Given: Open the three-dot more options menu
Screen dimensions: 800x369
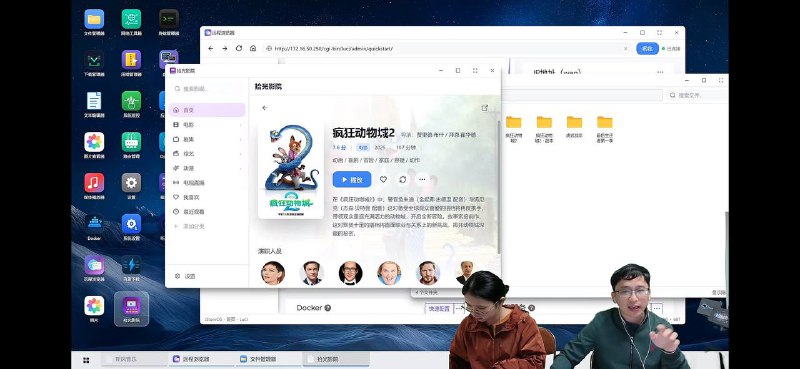Looking at the screenshot, I should click(422, 180).
